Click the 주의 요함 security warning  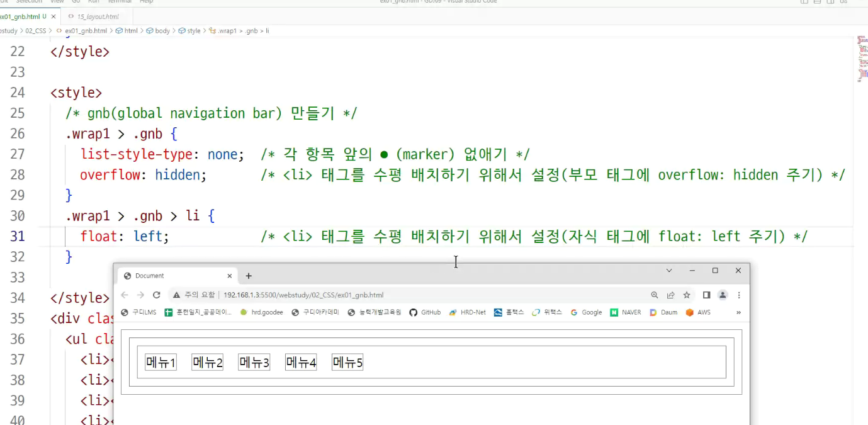pyautogui.click(x=193, y=295)
